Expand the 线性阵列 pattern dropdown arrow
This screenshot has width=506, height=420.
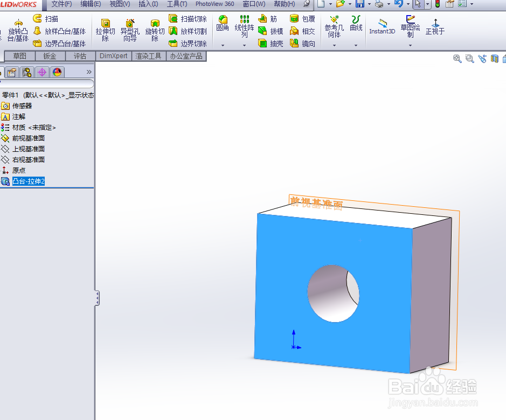[244, 45]
